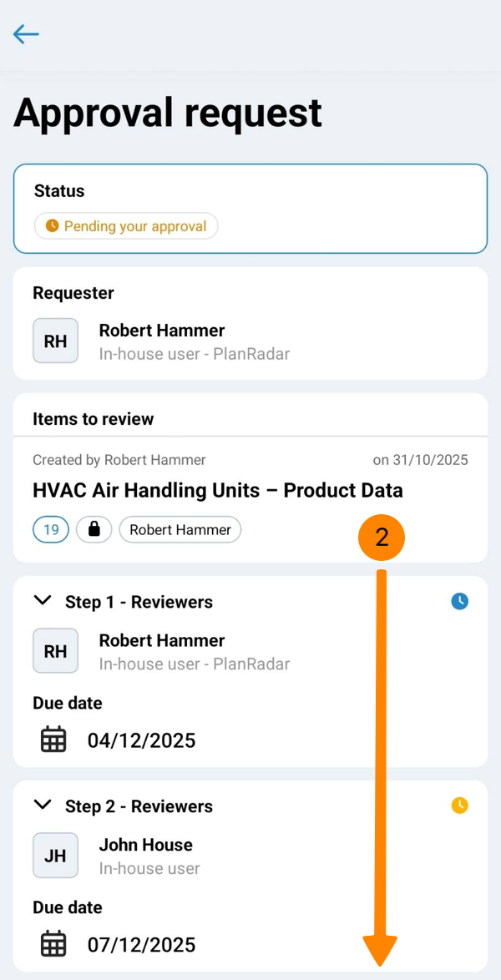Image resolution: width=501 pixels, height=980 pixels.
Task: Click the Robert Hammer requester name
Action: [x=162, y=331]
